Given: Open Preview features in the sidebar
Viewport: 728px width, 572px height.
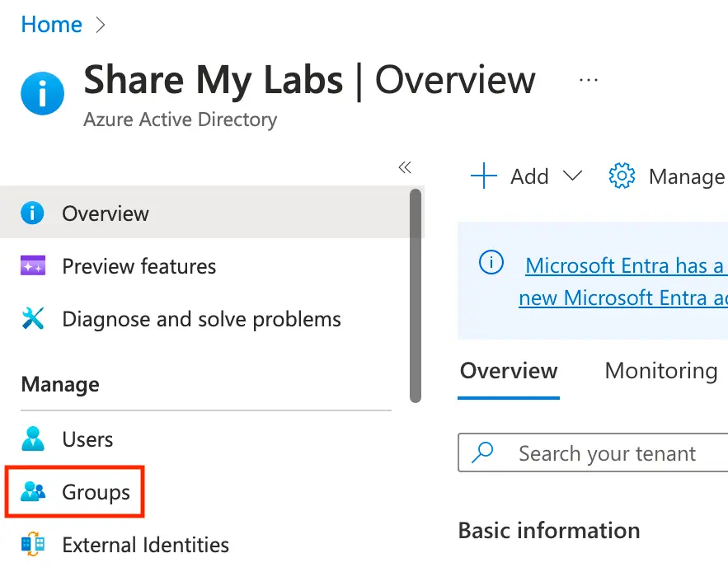Looking at the screenshot, I should [x=139, y=266].
